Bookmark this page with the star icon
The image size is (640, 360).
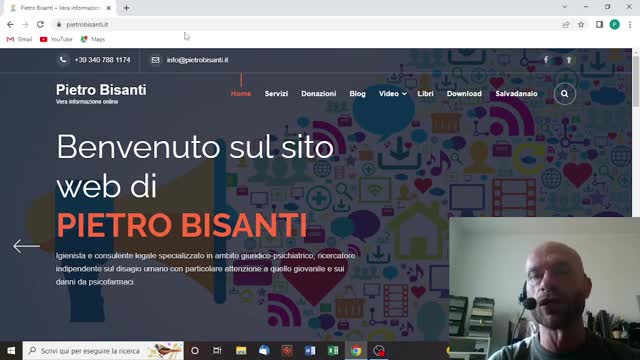[x=581, y=24]
